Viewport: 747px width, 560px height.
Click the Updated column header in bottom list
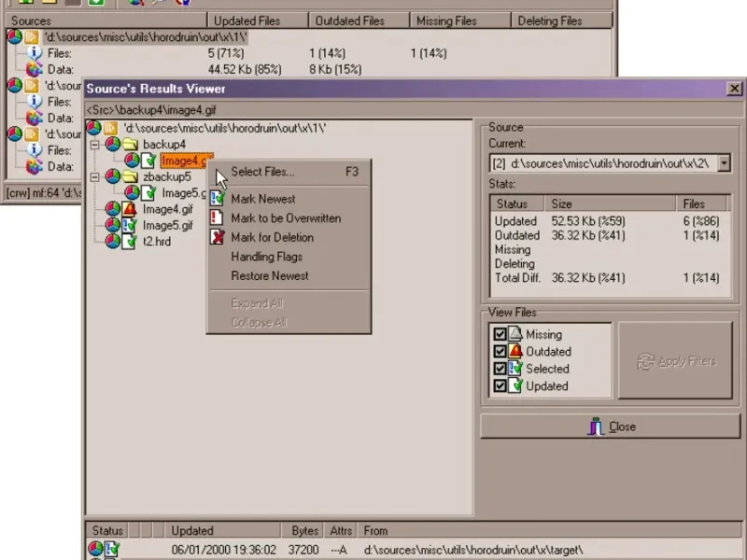tap(222, 530)
